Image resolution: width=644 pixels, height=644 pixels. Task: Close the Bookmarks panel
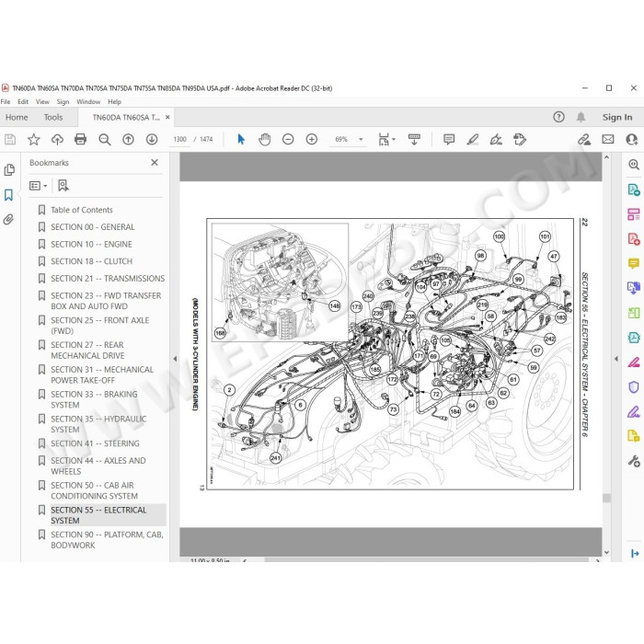tap(155, 162)
